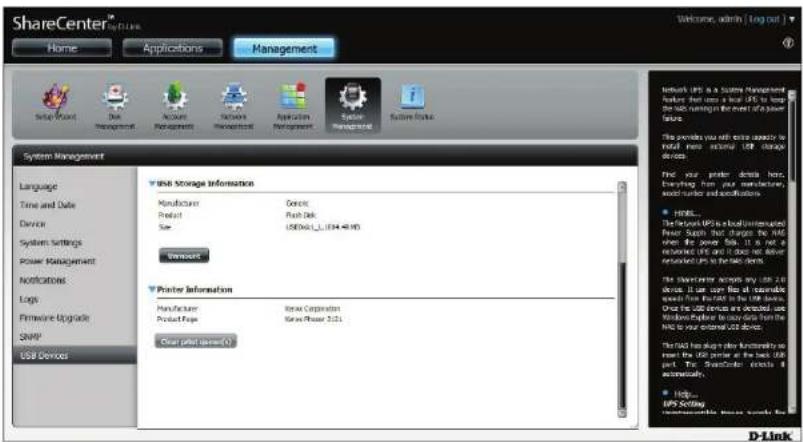Viewport: 803px width, 442px height.
Task: Click the main content scroll down arrow
Action: tap(622, 413)
